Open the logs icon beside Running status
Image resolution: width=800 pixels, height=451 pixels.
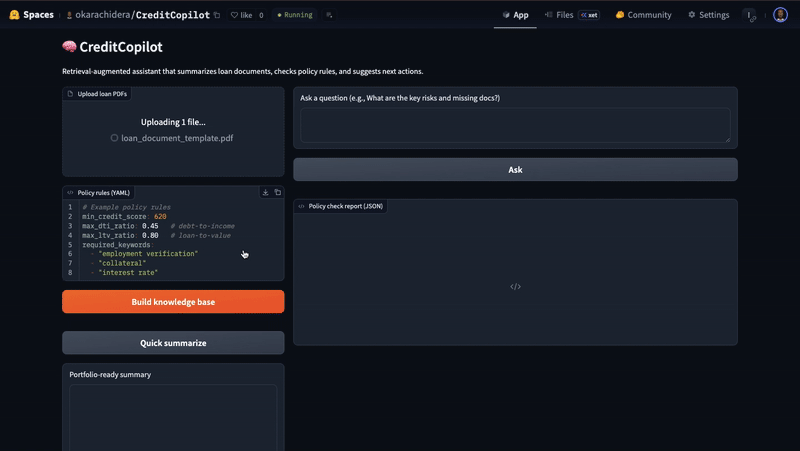[x=330, y=15]
